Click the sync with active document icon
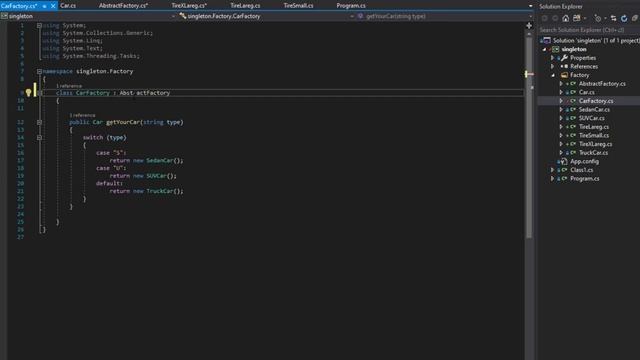640x360 pixels. coord(613,18)
